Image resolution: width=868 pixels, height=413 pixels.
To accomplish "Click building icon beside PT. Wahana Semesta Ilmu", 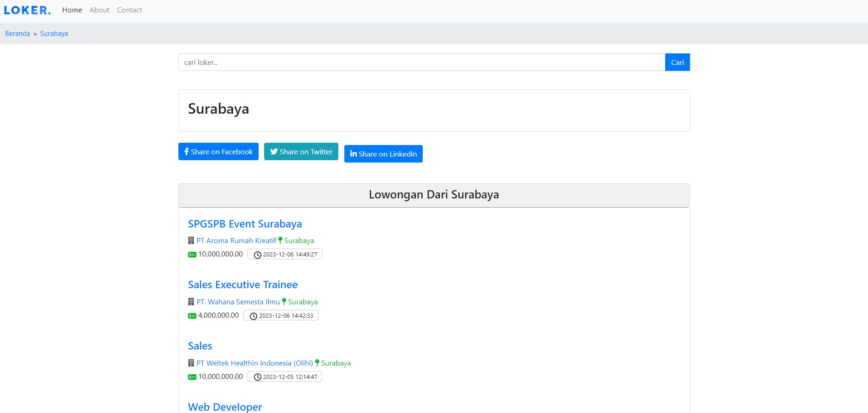I will click(191, 302).
